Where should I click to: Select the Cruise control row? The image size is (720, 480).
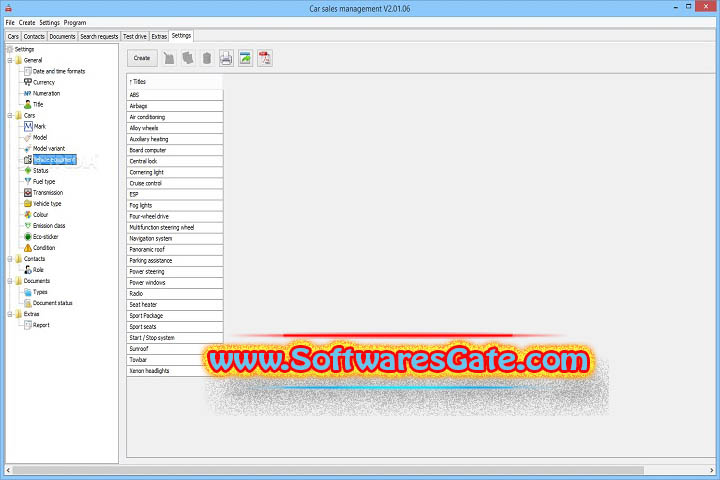(x=175, y=183)
